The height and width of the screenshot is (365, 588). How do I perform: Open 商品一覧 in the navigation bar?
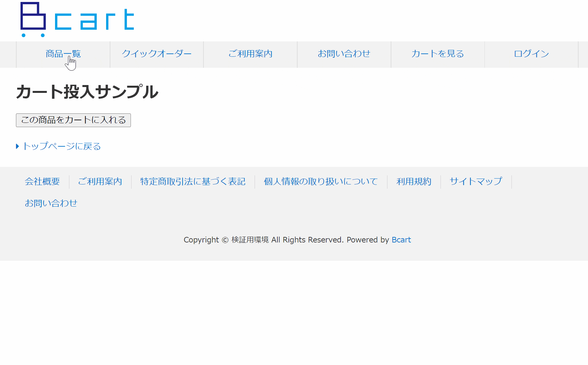(63, 54)
